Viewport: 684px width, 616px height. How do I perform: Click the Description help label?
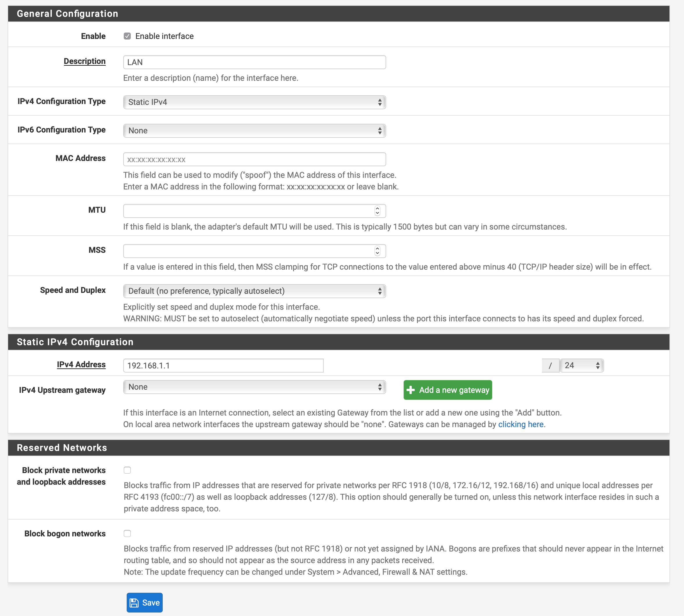[x=85, y=61]
